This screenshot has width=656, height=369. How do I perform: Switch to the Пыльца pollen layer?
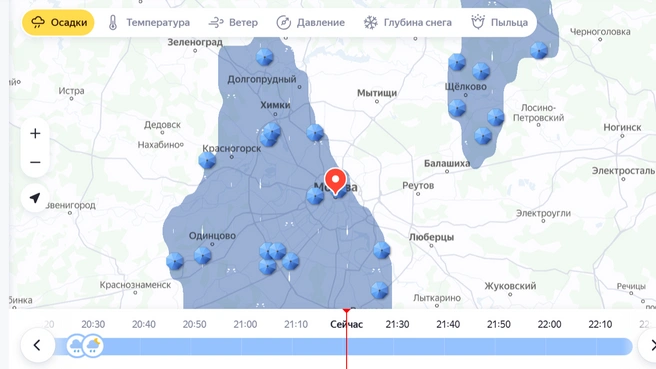[500, 22]
